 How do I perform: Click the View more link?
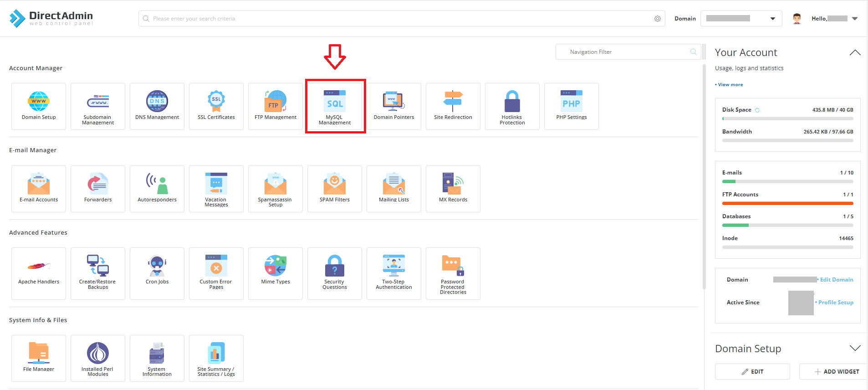(x=730, y=85)
